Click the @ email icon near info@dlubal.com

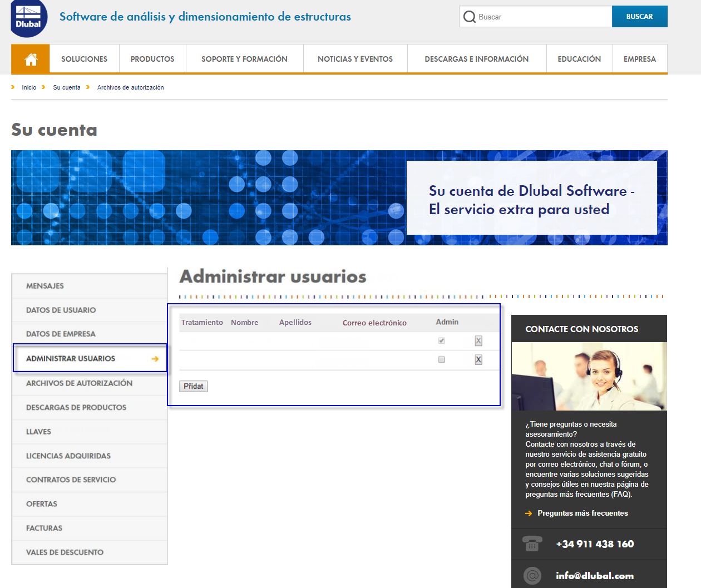point(532,575)
